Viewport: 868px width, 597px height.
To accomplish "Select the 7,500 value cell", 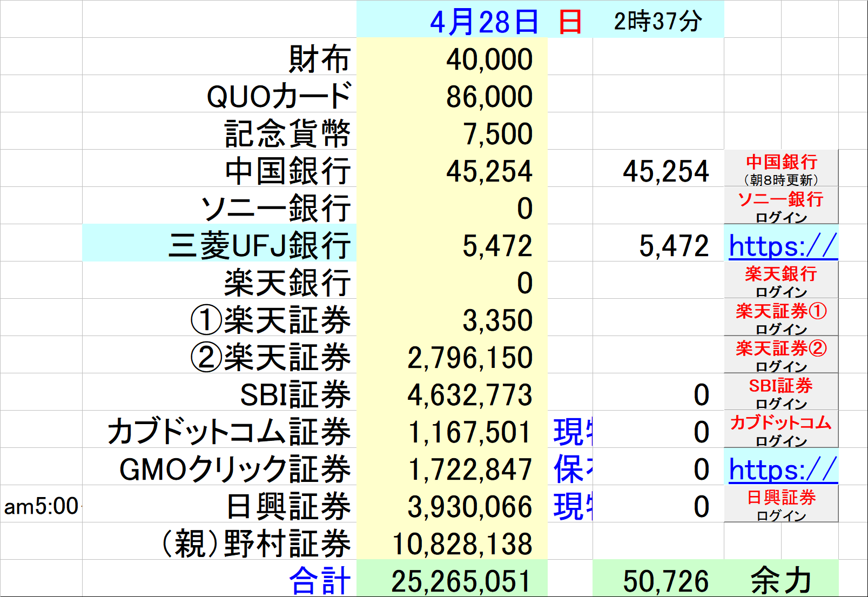I will pos(452,131).
